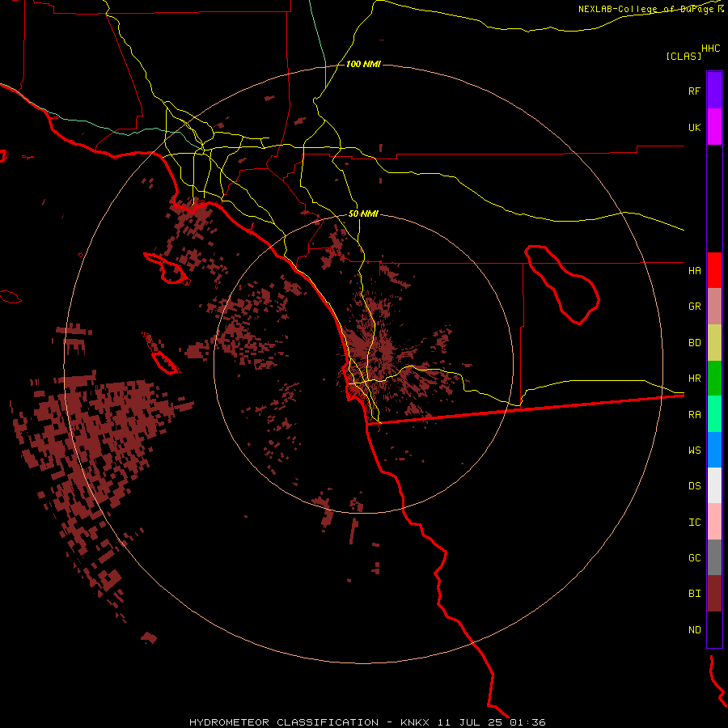Click the 'UK' legend label
The width and height of the screenshot is (728, 728).
click(694, 127)
